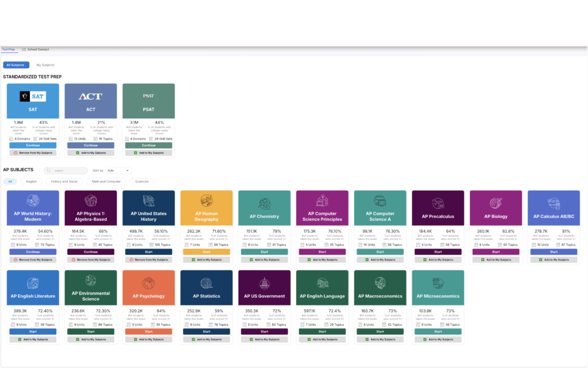Add AP Biology to My Subjects
The image size is (588, 368).
click(496, 259)
